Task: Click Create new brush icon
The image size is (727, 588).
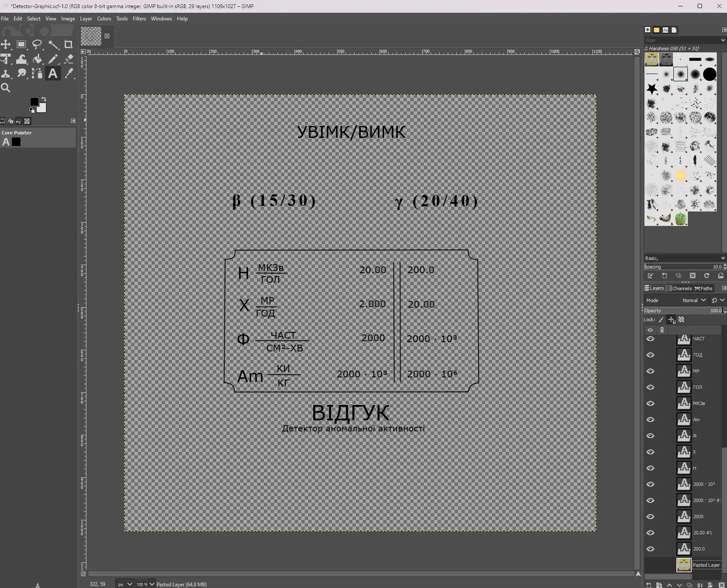Action: pos(664,276)
